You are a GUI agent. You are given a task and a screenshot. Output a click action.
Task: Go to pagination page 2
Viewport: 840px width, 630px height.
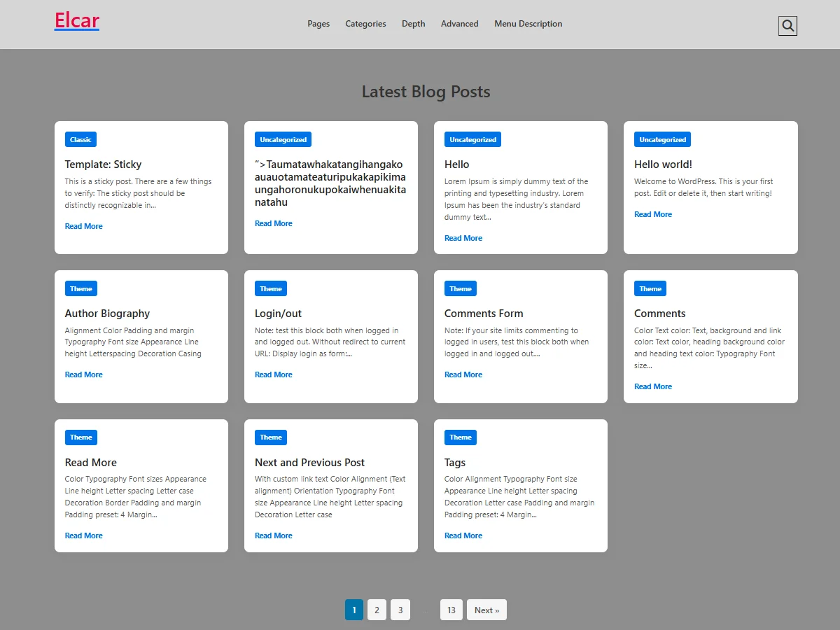pos(377,610)
